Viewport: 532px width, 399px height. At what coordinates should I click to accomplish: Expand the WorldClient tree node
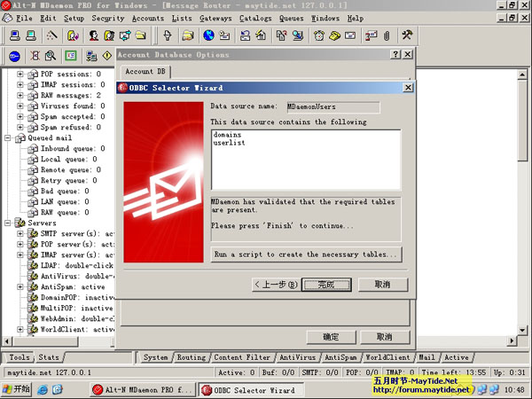click(x=20, y=329)
